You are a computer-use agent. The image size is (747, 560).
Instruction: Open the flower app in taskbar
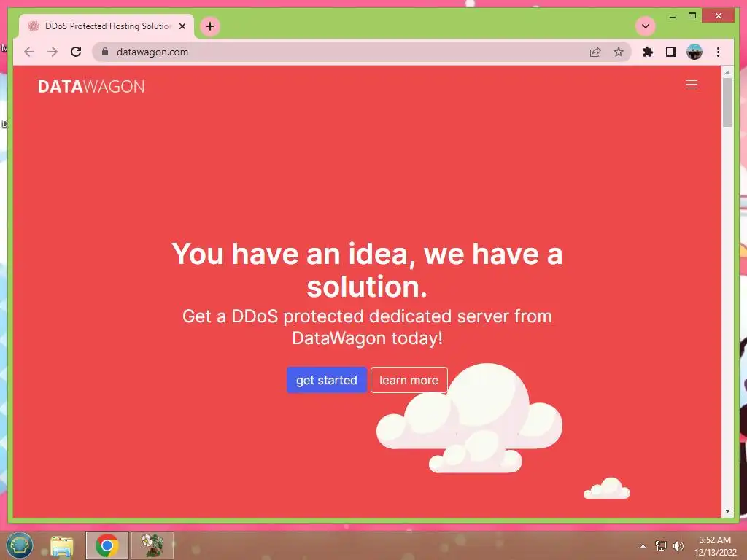152,545
